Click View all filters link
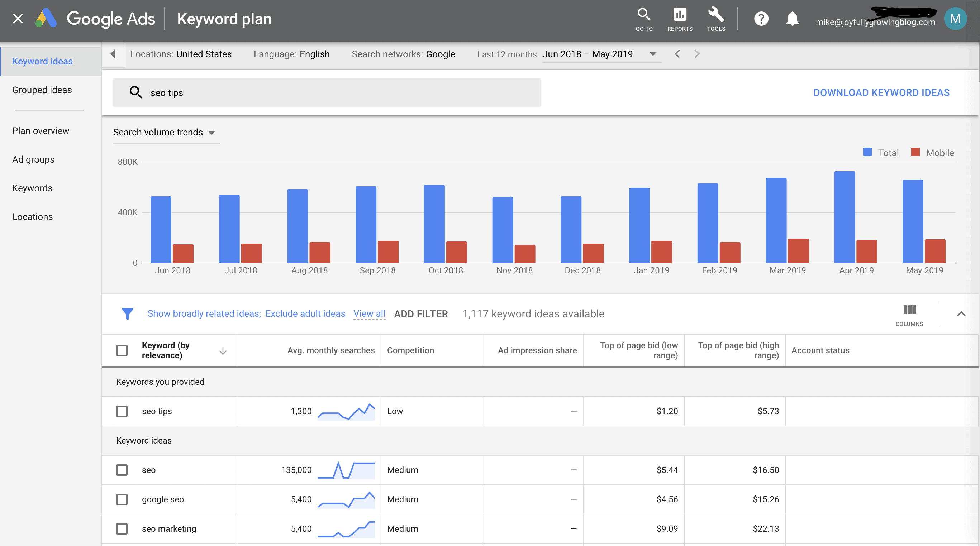This screenshot has width=980, height=546. pyautogui.click(x=369, y=314)
